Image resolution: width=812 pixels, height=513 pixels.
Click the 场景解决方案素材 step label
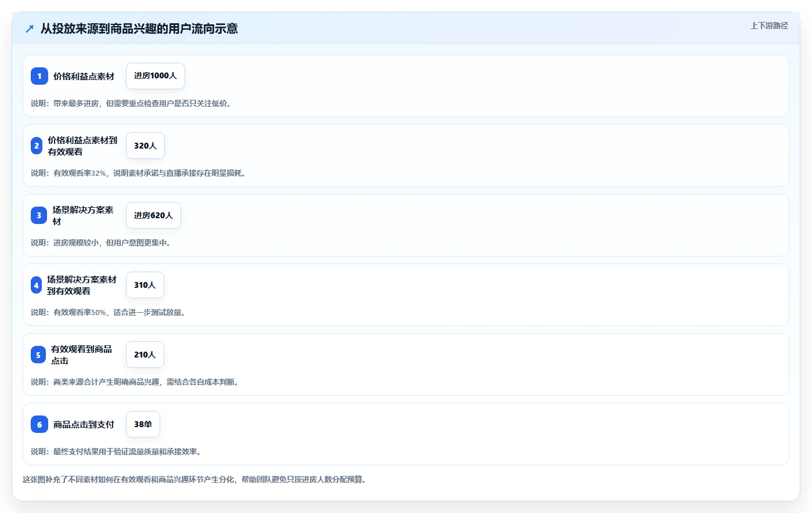click(83, 215)
